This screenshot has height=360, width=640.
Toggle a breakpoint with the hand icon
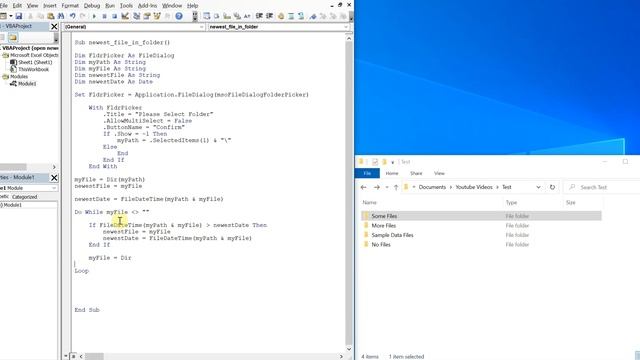(281, 16)
